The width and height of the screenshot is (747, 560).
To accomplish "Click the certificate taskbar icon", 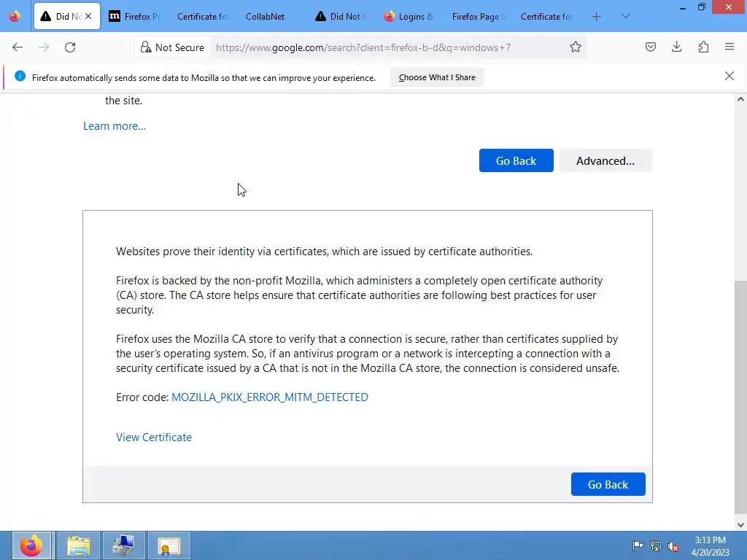I will [169, 545].
